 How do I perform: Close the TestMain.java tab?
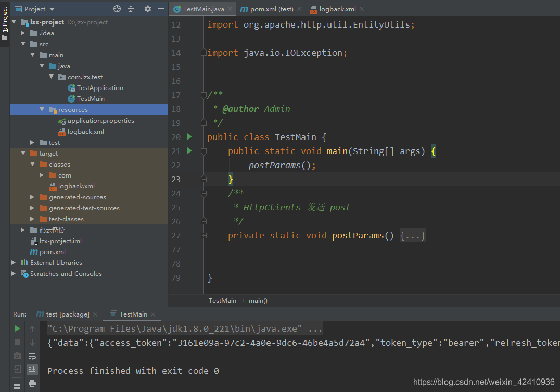(x=230, y=9)
